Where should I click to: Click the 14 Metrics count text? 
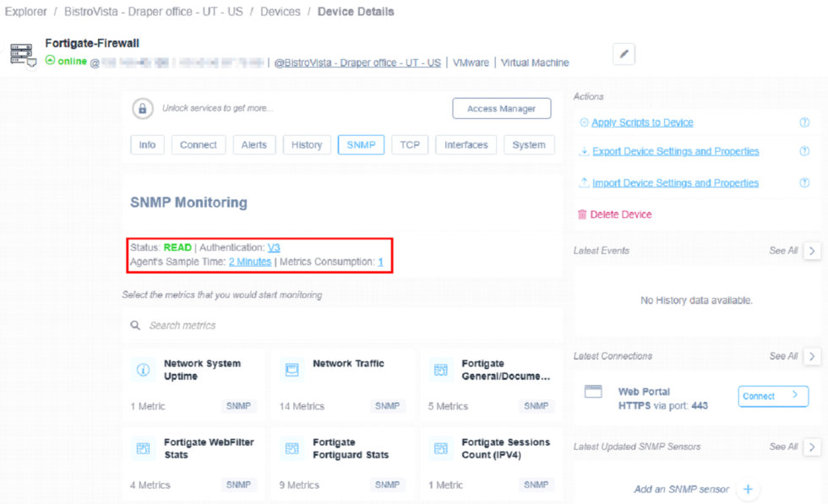click(x=302, y=406)
